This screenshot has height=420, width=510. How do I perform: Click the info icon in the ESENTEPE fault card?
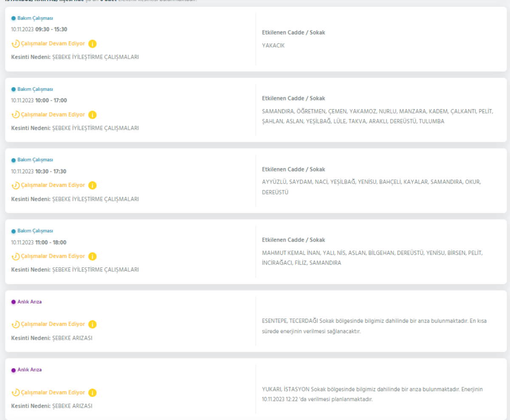point(93,324)
